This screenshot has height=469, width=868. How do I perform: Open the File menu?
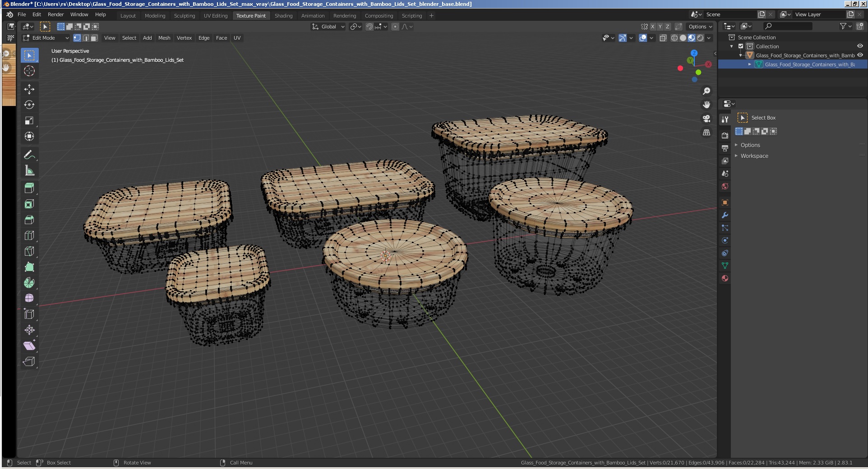click(x=22, y=14)
